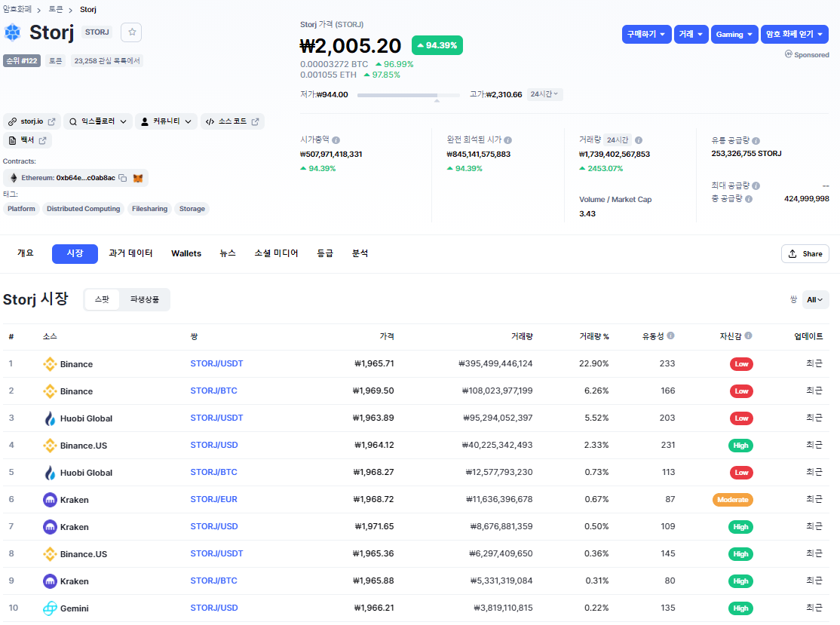Open the 과거 데이터 tab
840x625 pixels.
(130, 253)
